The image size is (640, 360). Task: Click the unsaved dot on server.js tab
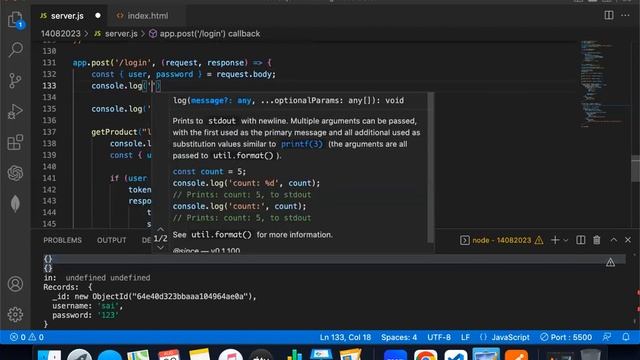[98, 16]
